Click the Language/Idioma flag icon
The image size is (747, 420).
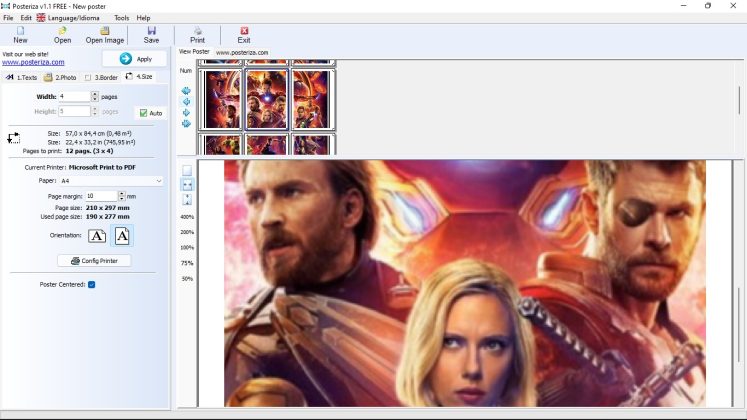coord(41,18)
